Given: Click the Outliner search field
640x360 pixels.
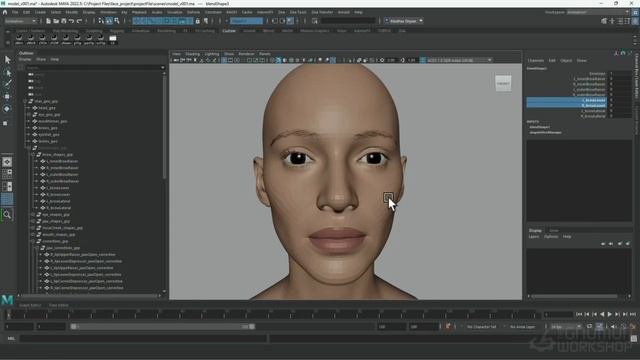Looking at the screenshot, I should point(95,67).
